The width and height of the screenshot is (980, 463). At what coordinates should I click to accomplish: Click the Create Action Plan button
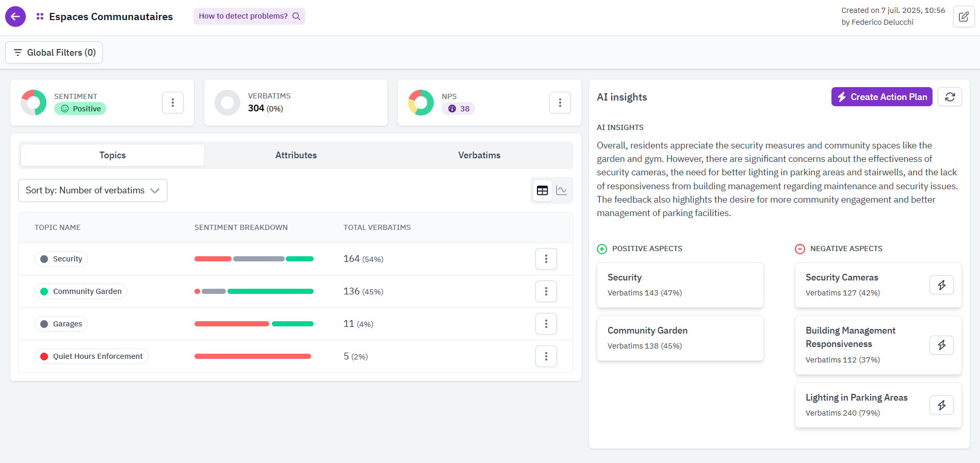(x=881, y=97)
